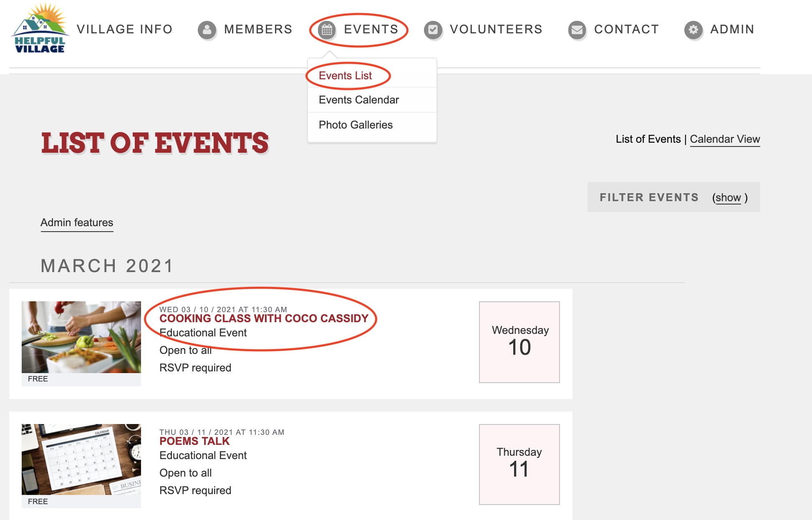Select the Thursday 11 date box

(519, 464)
